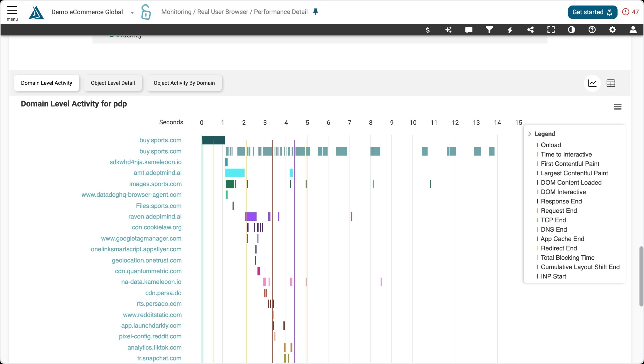This screenshot has height=364, width=644.
Task: Toggle DOM Content Loaded legend entry
Action: click(569, 183)
